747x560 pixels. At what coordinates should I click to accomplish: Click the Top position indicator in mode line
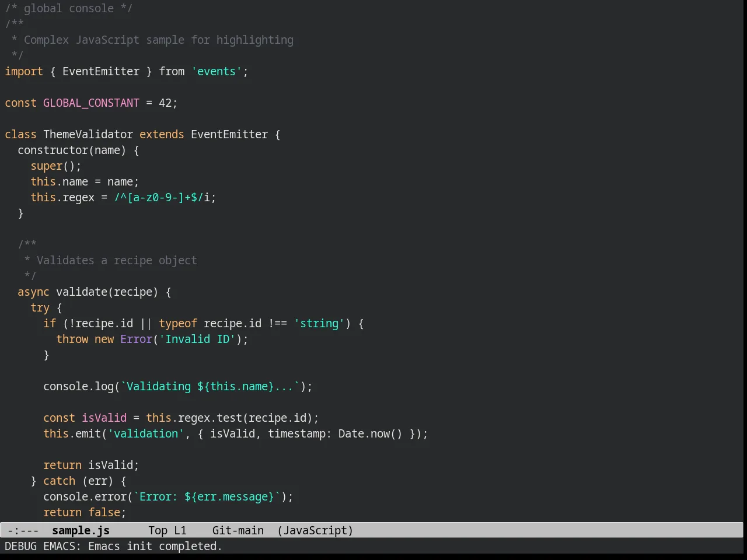point(158,530)
